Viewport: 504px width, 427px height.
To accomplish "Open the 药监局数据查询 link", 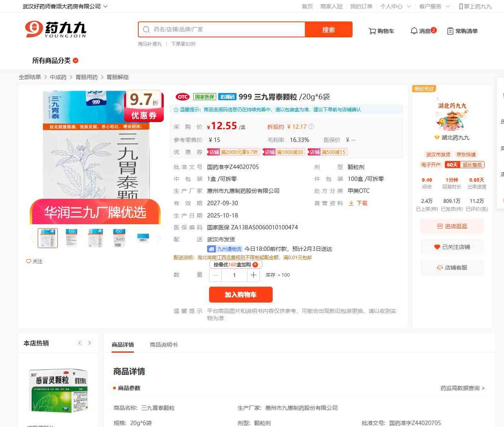I will point(462,388).
